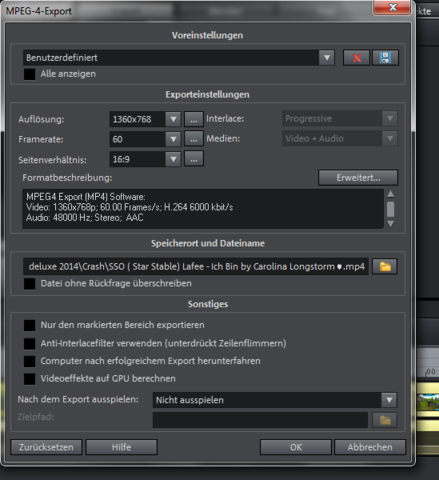Image resolution: width=439 pixels, height=480 pixels.
Task: Delete preset with the red X icon
Action: tap(356, 58)
